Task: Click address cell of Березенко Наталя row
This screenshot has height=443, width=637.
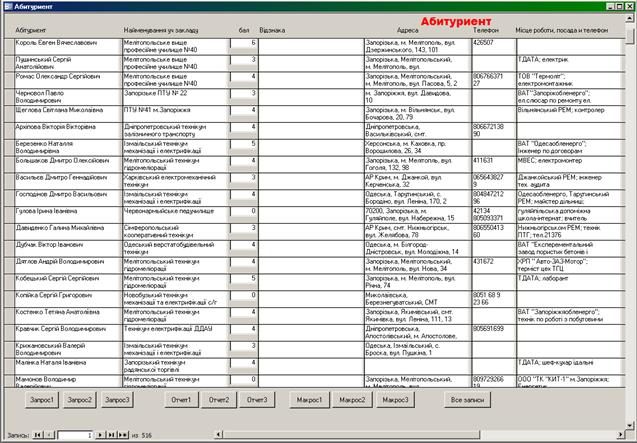Action: pos(418,147)
